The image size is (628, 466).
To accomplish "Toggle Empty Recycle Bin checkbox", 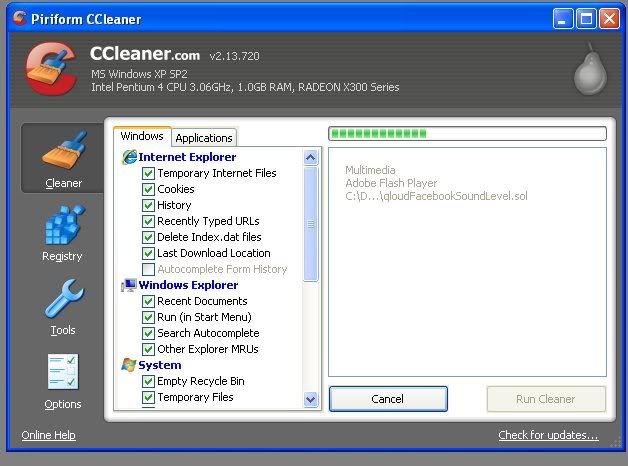I will (148, 381).
